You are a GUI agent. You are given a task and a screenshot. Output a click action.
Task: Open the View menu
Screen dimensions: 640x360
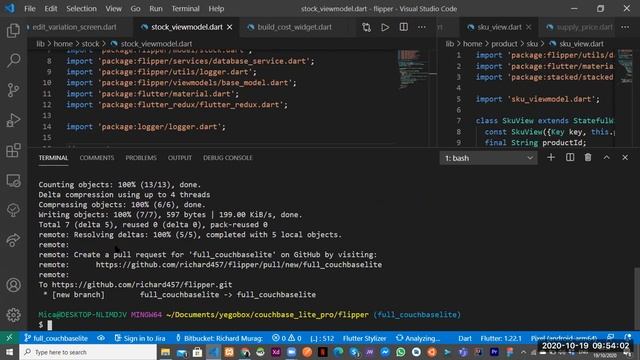tap(113, 9)
